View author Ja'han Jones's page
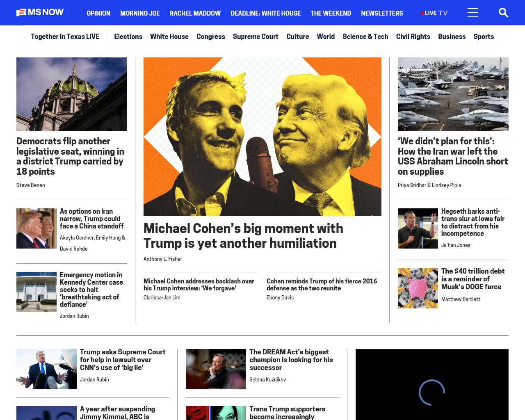The image size is (525, 420). [456, 245]
